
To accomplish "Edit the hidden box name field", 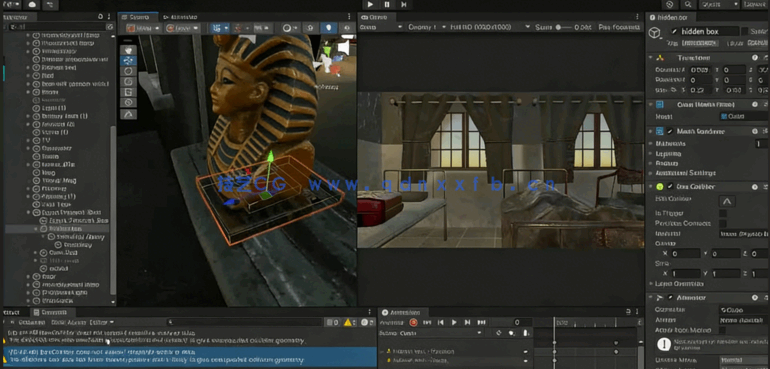I will [x=709, y=31].
